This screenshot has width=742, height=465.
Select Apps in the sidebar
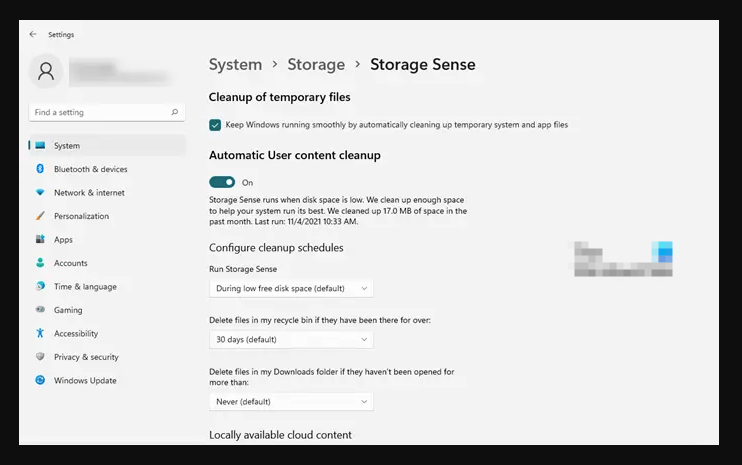(107, 239)
